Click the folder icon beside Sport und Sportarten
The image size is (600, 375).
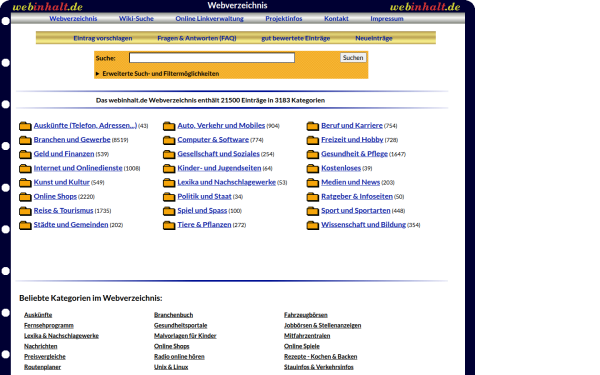(313, 211)
